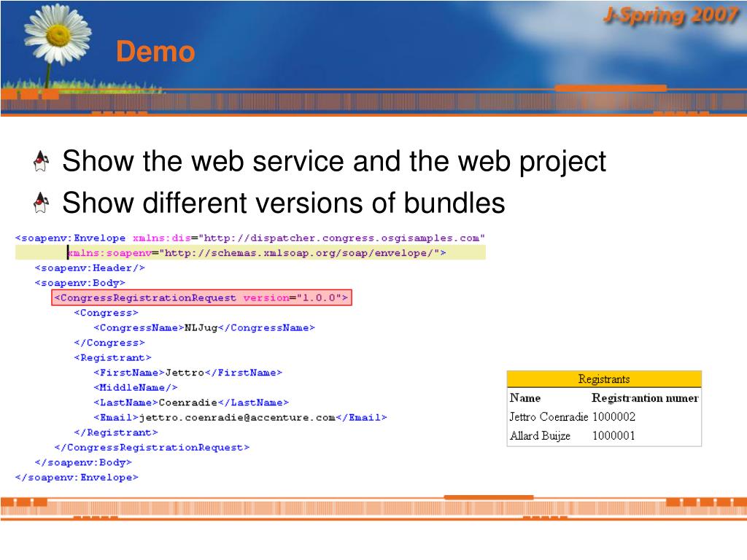Viewport: 747px width, 560px height.
Task: Click the Email 'jettro.coenradie@accenture.com' line
Action: click(241, 418)
